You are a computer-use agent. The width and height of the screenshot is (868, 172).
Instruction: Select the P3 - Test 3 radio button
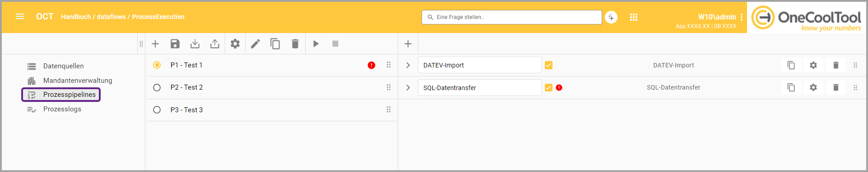point(157,110)
